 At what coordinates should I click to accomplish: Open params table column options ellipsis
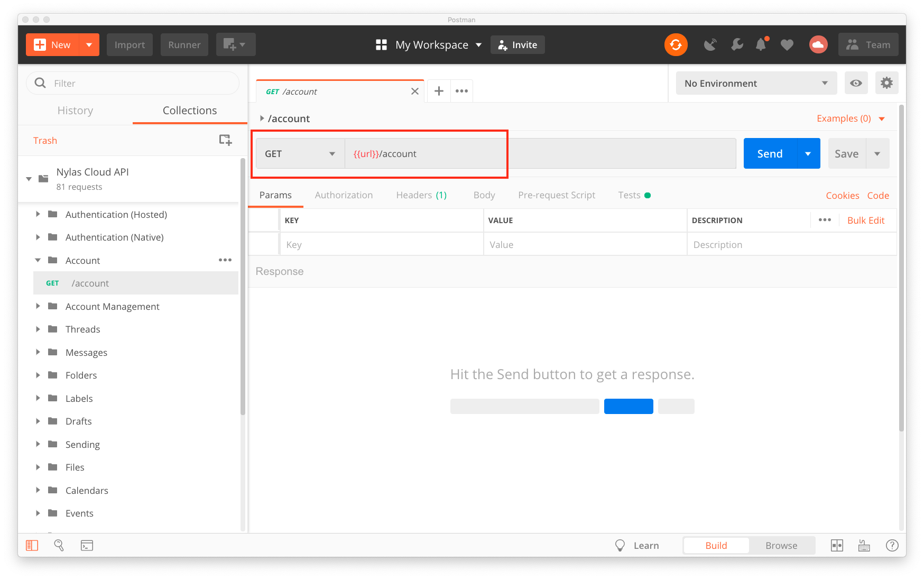[x=825, y=220]
